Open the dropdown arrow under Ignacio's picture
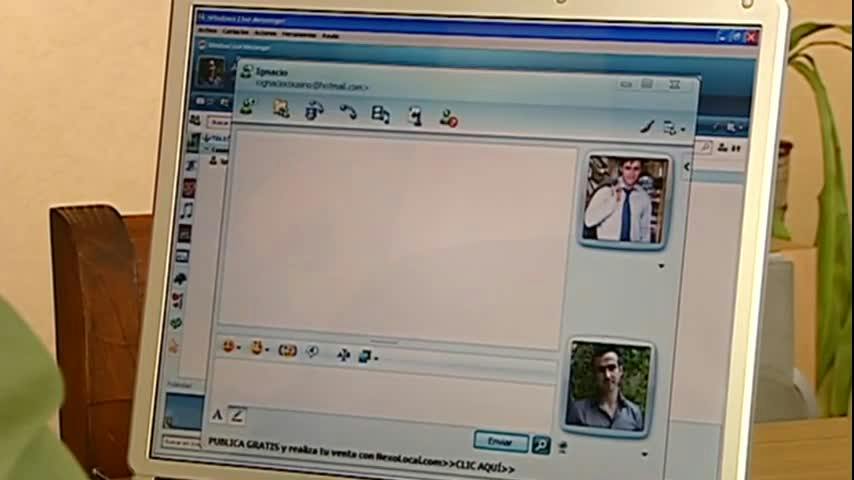 tap(661, 266)
